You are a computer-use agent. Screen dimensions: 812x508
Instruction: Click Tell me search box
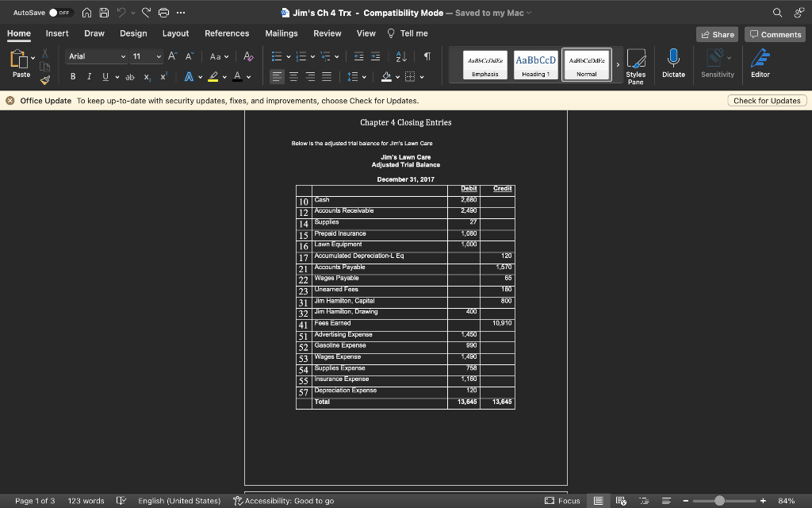point(408,33)
